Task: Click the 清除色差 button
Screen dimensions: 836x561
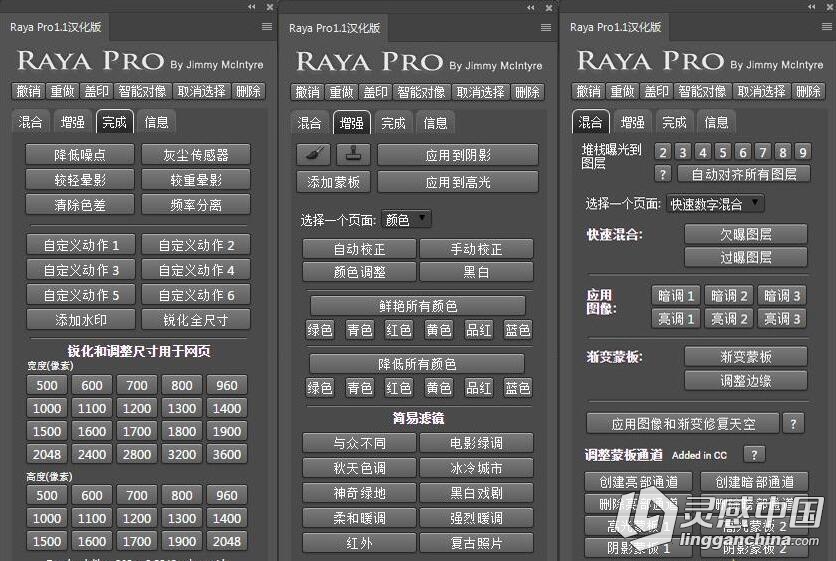Action: pos(80,205)
